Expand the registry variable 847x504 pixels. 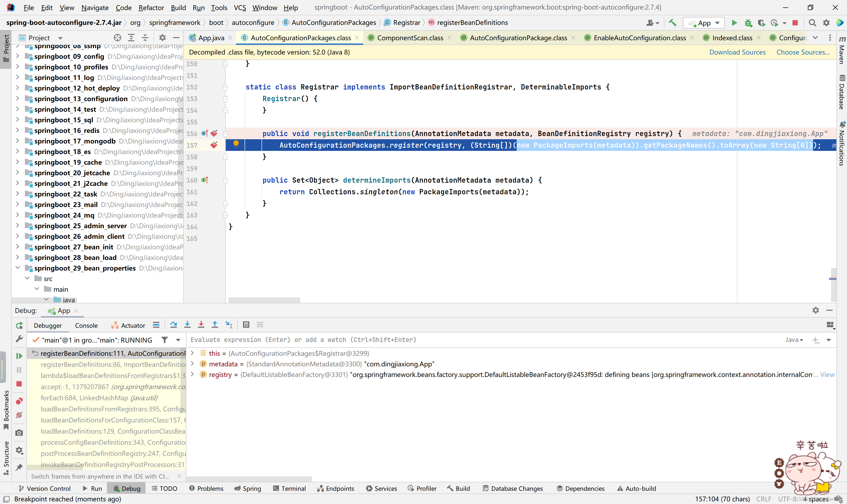click(x=193, y=374)
